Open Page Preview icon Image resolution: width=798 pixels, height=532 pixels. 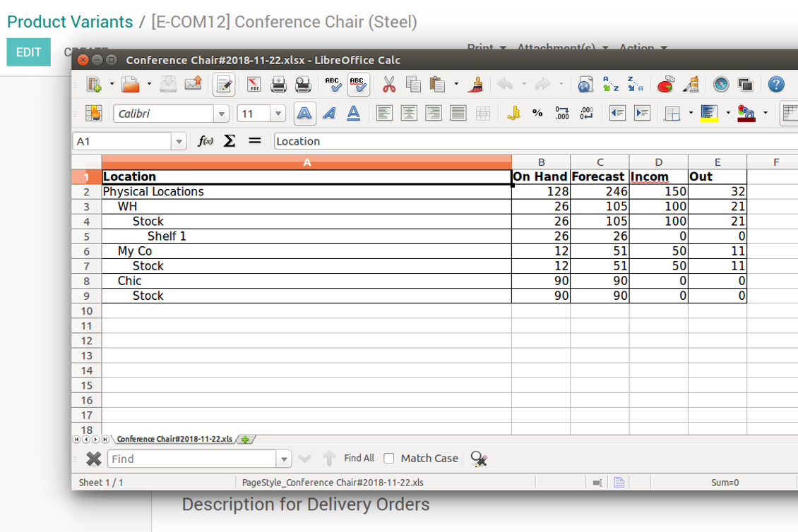pos(304,84)
